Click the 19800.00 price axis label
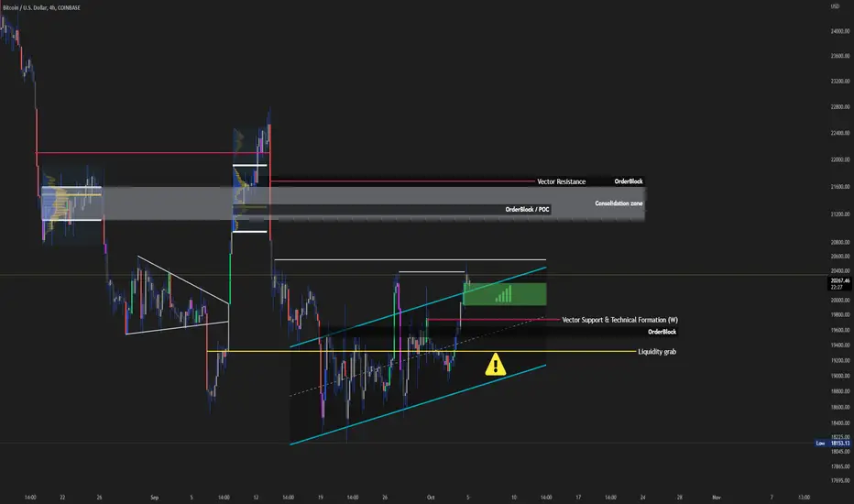Image resolution: width=854 pixels, height=504 pixels. 840,315
